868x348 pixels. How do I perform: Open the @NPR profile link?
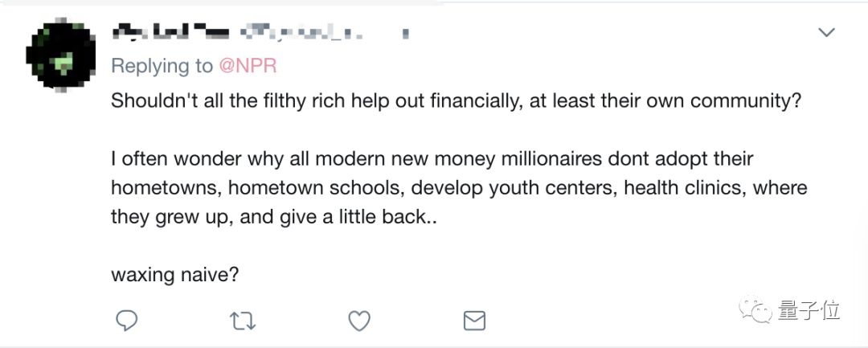(248, 66)
